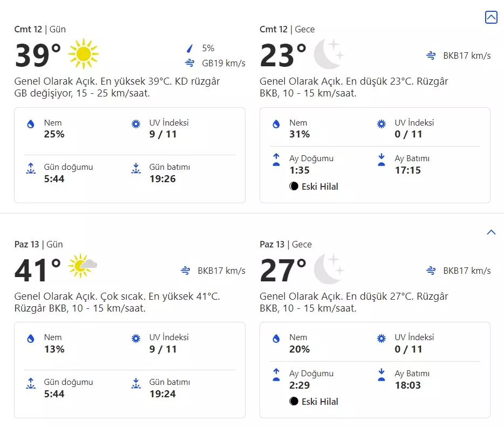Click the Eski Hilal moon phase icon for Paz 13
This screenshot has width=504, height=428.
(x=294, y=401)
